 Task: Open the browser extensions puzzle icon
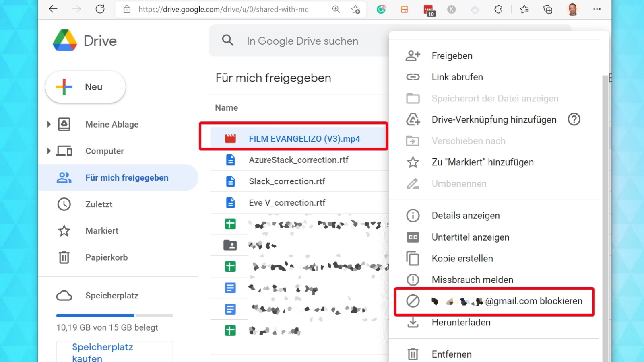click(x=498, y=9)
